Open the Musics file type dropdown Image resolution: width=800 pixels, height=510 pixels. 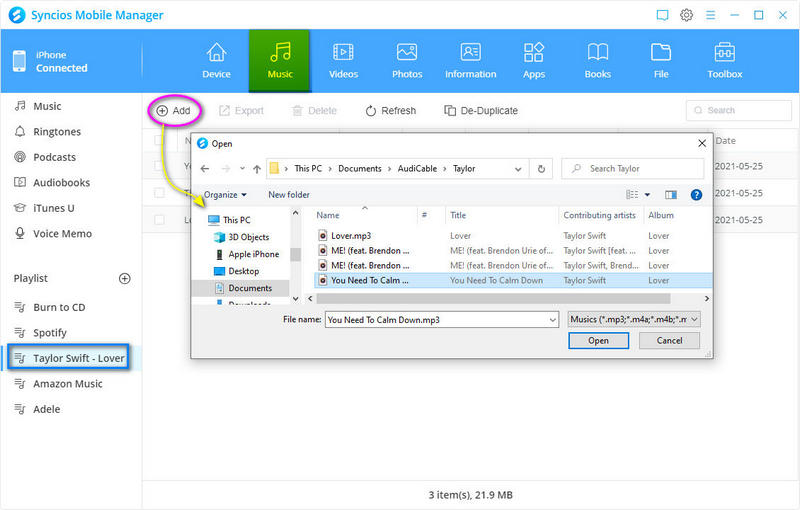point(634,319)
